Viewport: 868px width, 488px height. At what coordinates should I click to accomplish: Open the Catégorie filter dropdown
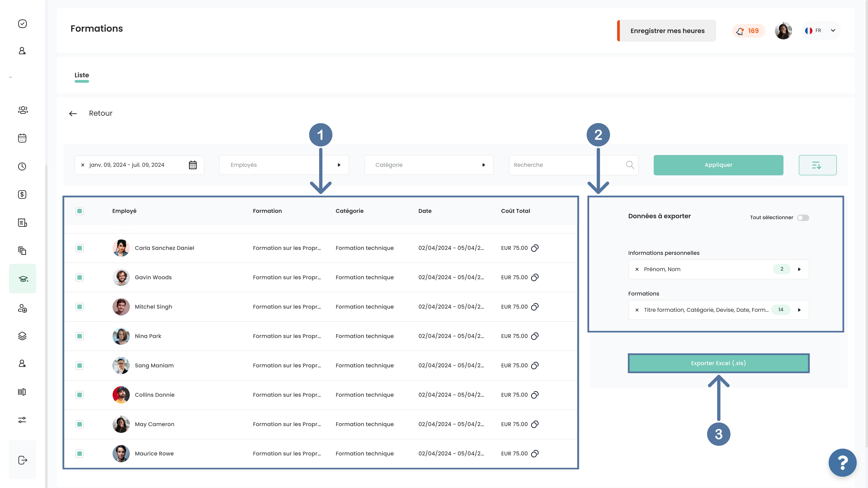pos(429,165)
